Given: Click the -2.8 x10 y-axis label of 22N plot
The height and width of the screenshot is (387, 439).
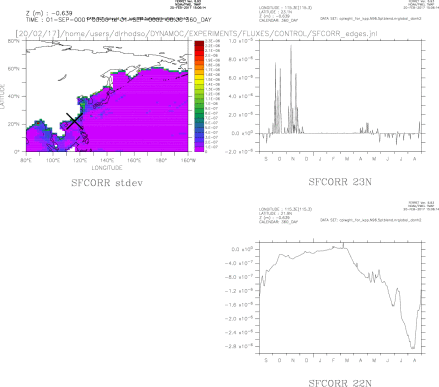Looking at the screenshot, I should (240, 346).
